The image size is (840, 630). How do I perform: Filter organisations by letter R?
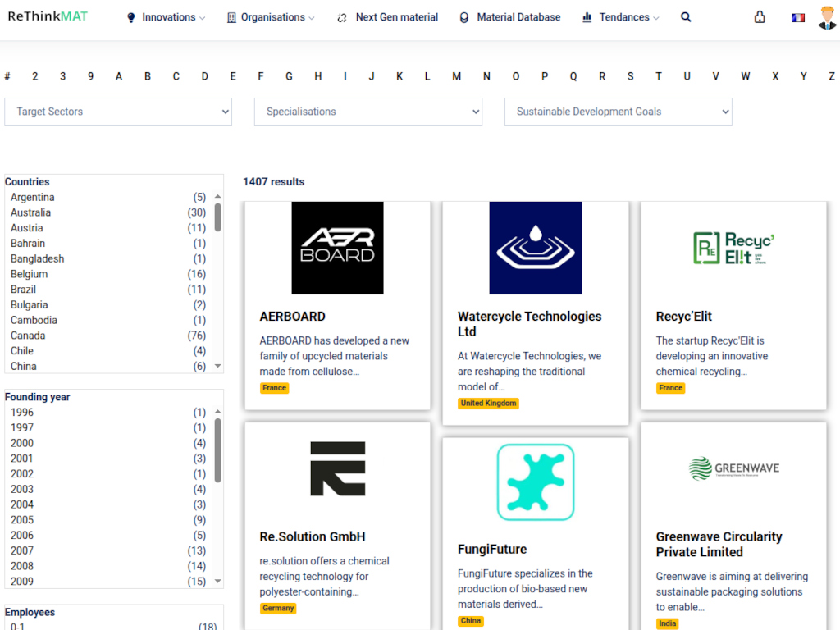click(602, 76)
